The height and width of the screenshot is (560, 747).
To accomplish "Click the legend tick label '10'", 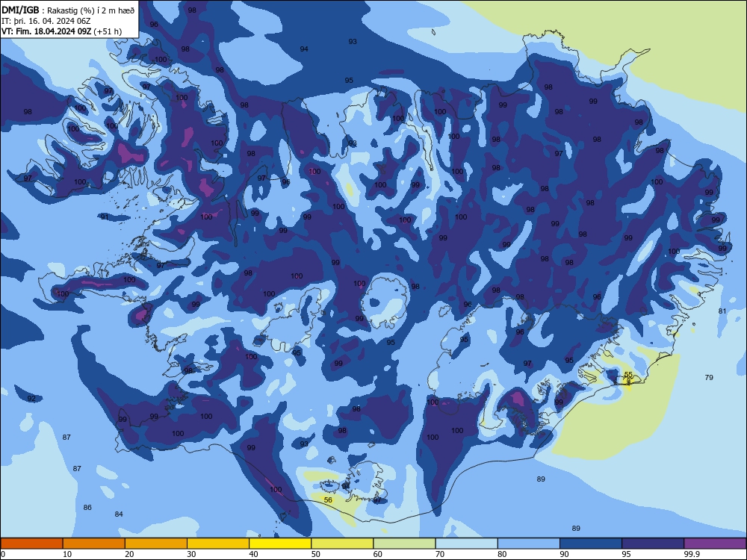I will coord(67,554).
